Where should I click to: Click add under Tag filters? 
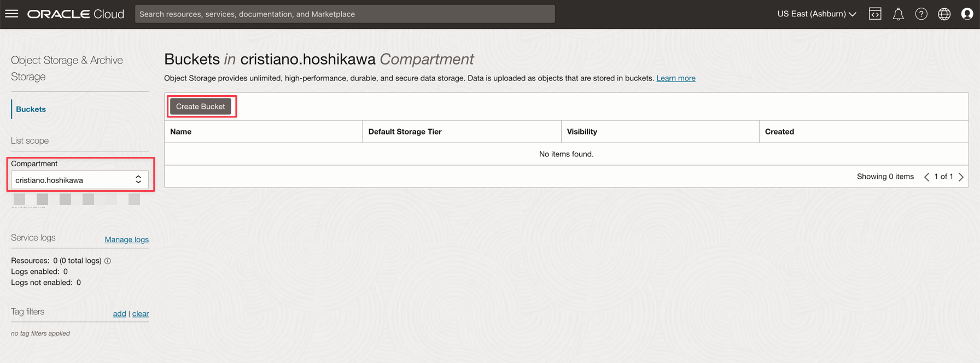119,313
